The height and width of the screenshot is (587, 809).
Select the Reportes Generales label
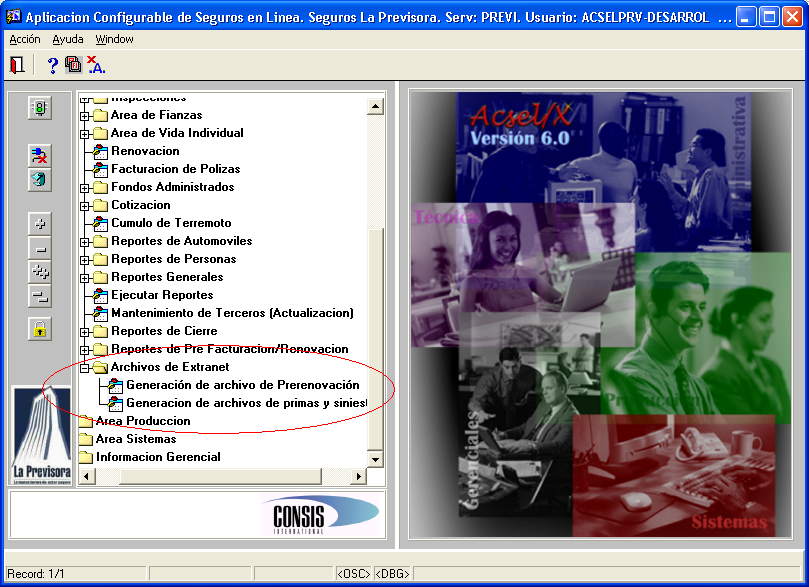tap(167, 278)
